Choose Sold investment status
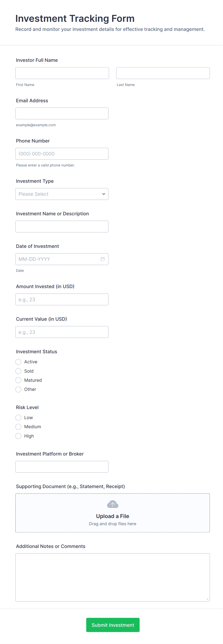 coord(18,371)
